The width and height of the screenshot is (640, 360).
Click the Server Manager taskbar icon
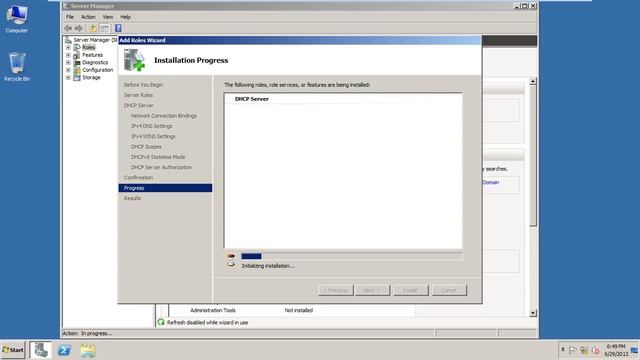pyautogui.click(x=41, y=350)
